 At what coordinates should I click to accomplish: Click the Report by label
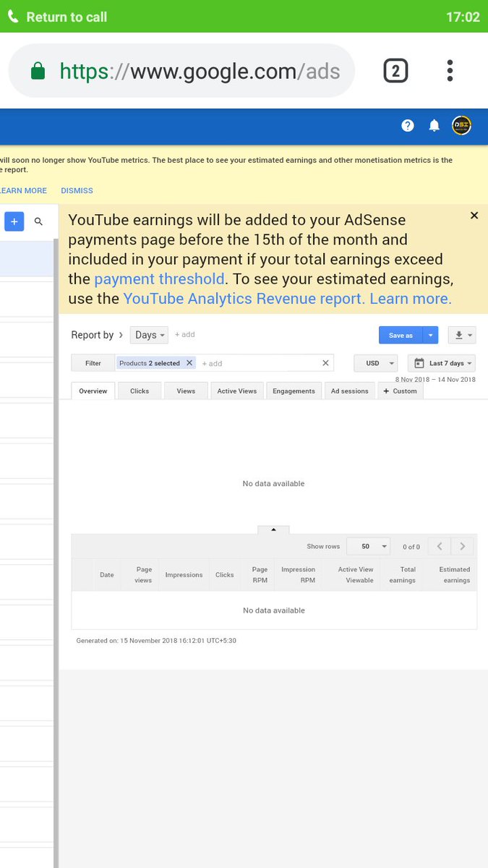(93, 335)
